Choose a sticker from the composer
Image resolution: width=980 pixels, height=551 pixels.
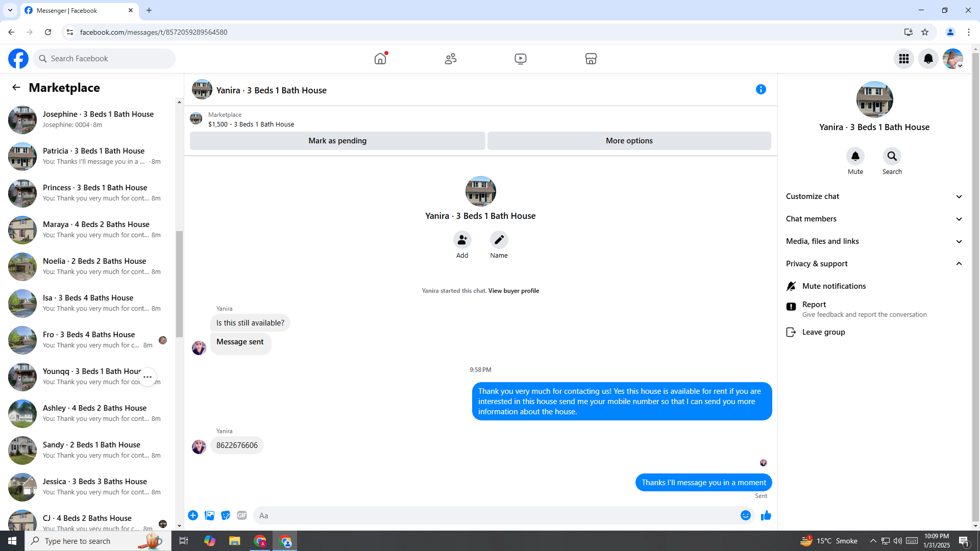tap(226, 515)
